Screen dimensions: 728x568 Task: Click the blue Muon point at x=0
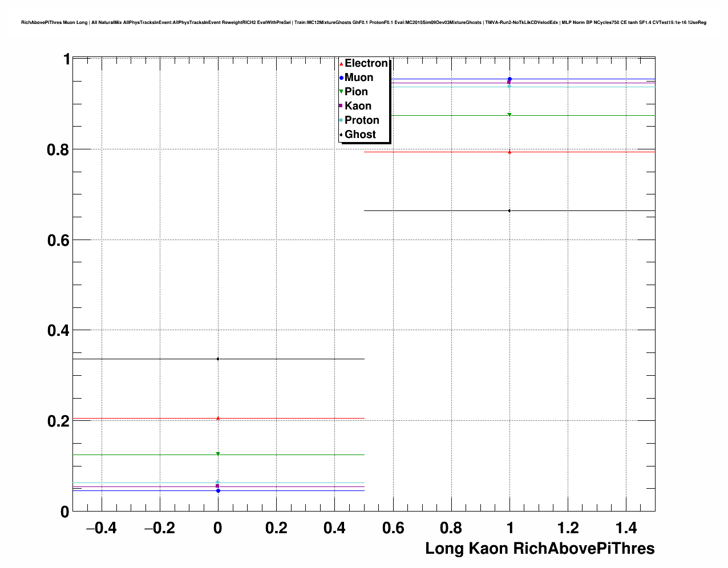pyautogui.click(x=218, y=490)
